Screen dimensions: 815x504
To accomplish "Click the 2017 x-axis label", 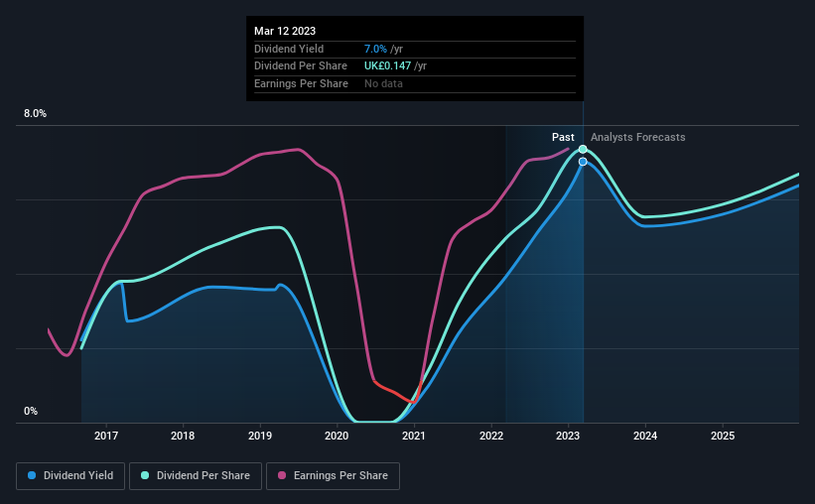I will (106, 436).
